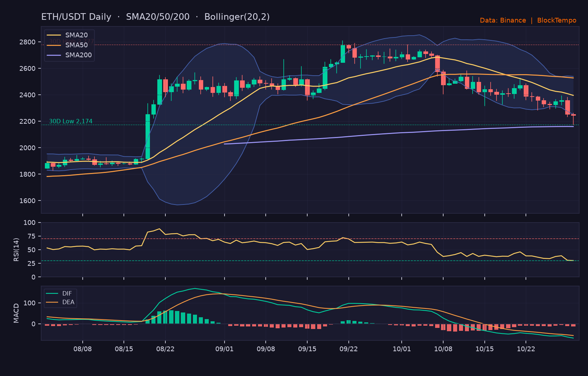Click the MACD axis title
Screen dimensions: 588x376
pos(16,313)
